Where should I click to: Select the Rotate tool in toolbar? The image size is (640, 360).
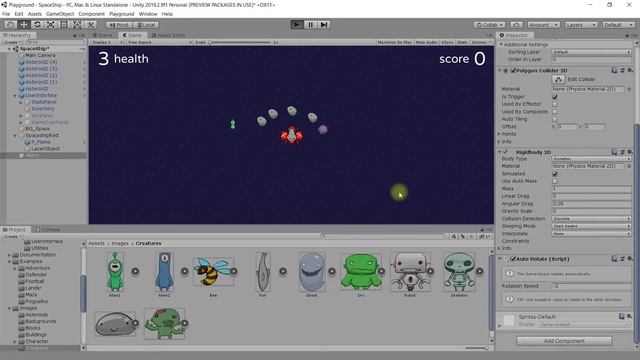pos(37,24)
